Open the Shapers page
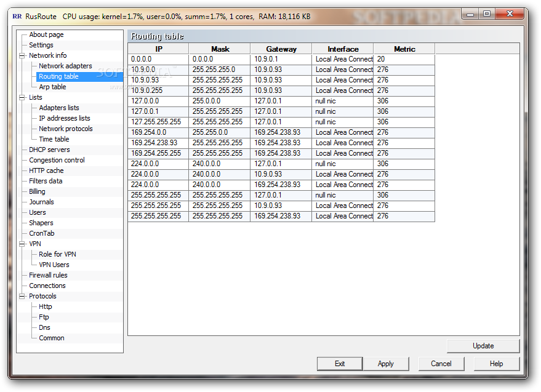The image size is (541, 392). coord(41,223)
